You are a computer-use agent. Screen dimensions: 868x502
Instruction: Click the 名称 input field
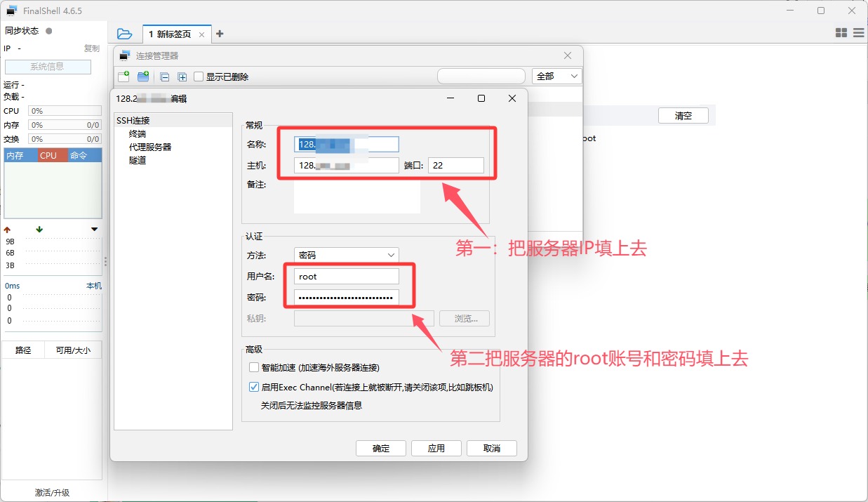(346, 145)
